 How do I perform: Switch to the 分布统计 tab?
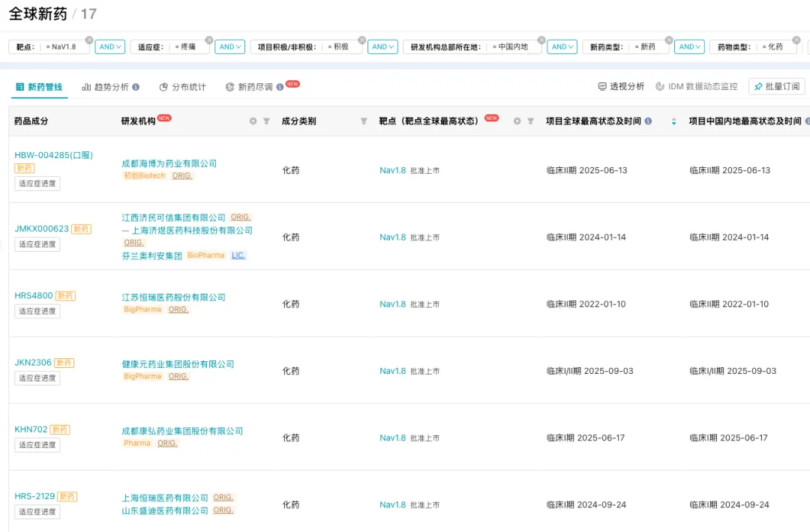click(182, 87)
